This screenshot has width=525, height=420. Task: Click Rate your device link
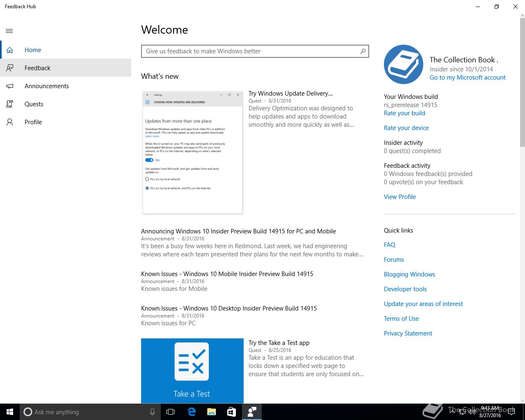click(406, 128)
